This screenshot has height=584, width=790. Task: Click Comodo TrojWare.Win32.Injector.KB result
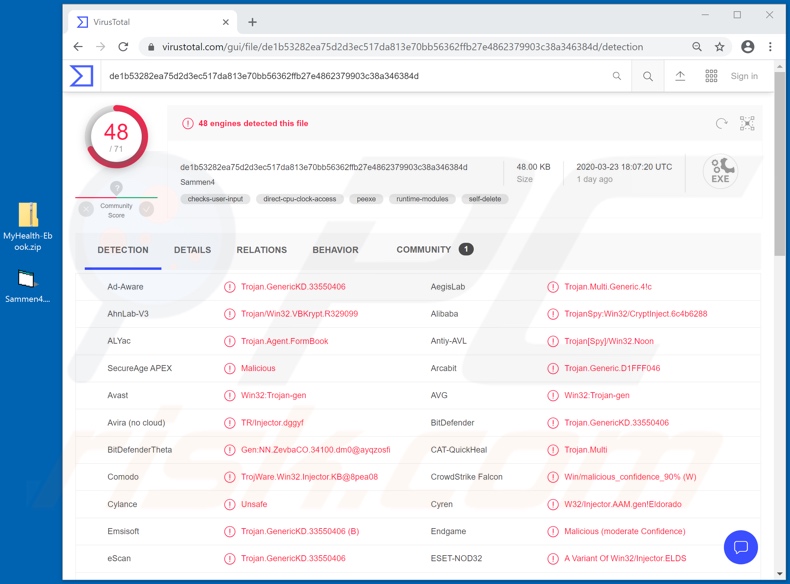[x=309, y=477]
